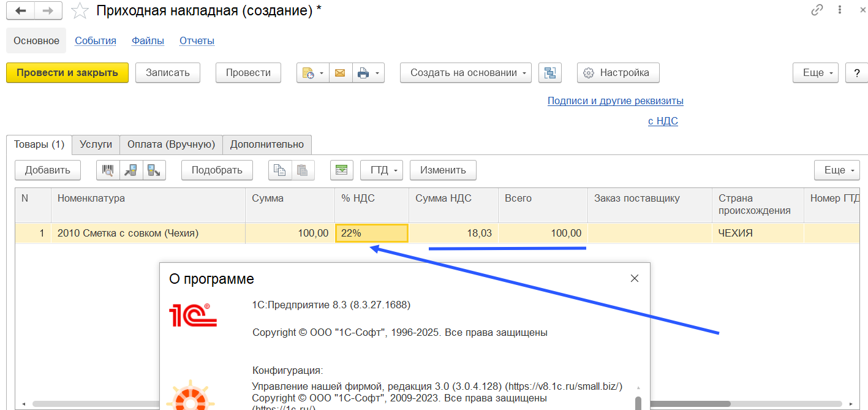Switch to the Услуги tab
Image resolution: width=868 pixels, height=410 pixels.
click(96, 145)
